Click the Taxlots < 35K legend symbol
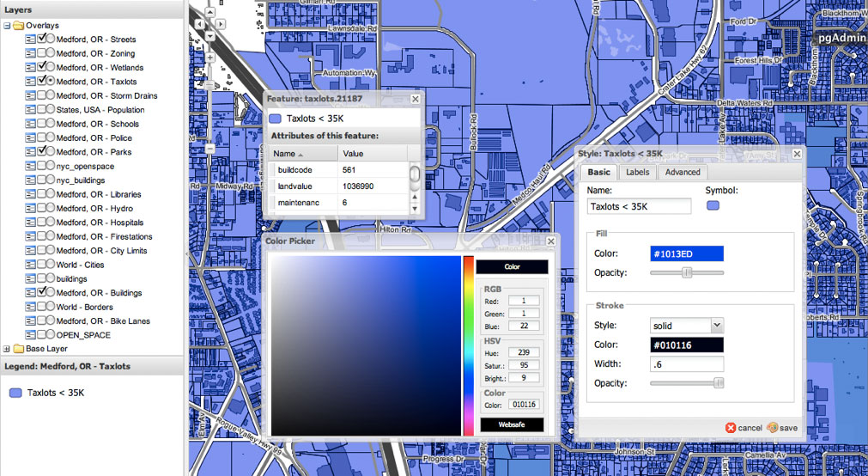The image size is (868, 476). [x=15, y=393]
